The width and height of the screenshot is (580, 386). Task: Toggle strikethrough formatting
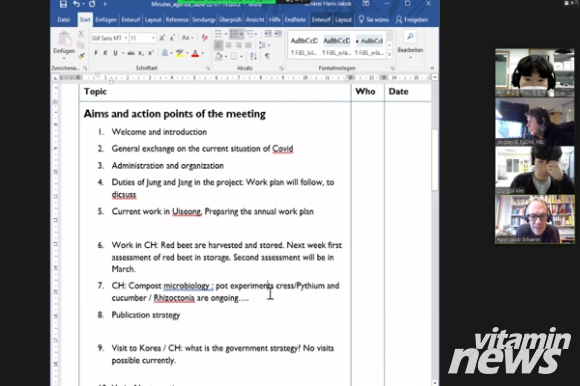pos(131,53)
